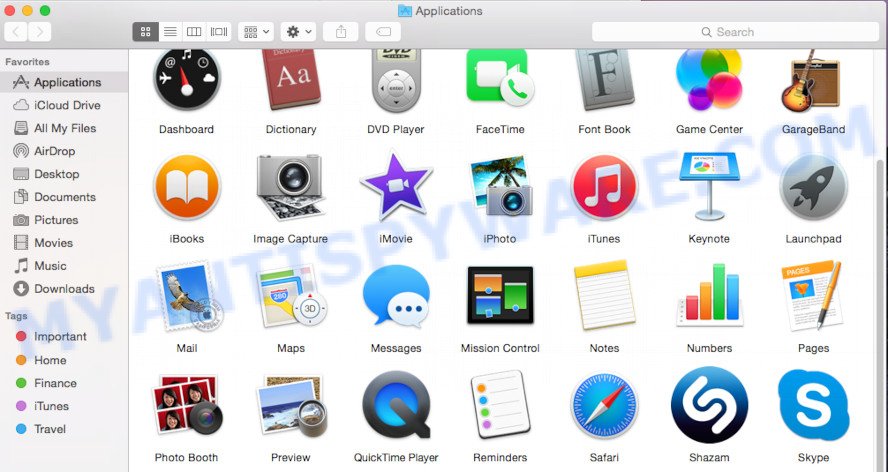The image size is (888, 472).
Task: Select the Preview app icon
Action: point(292,406)
